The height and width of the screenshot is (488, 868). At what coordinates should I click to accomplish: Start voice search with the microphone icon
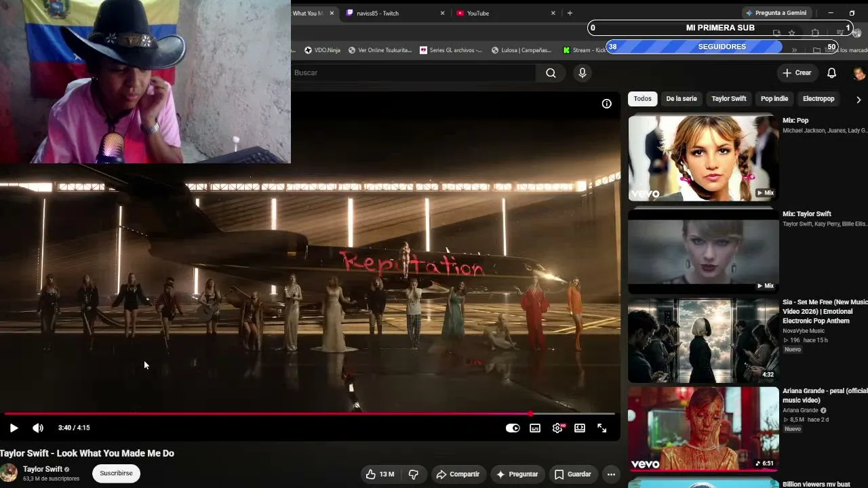click(x=582, y=73)
